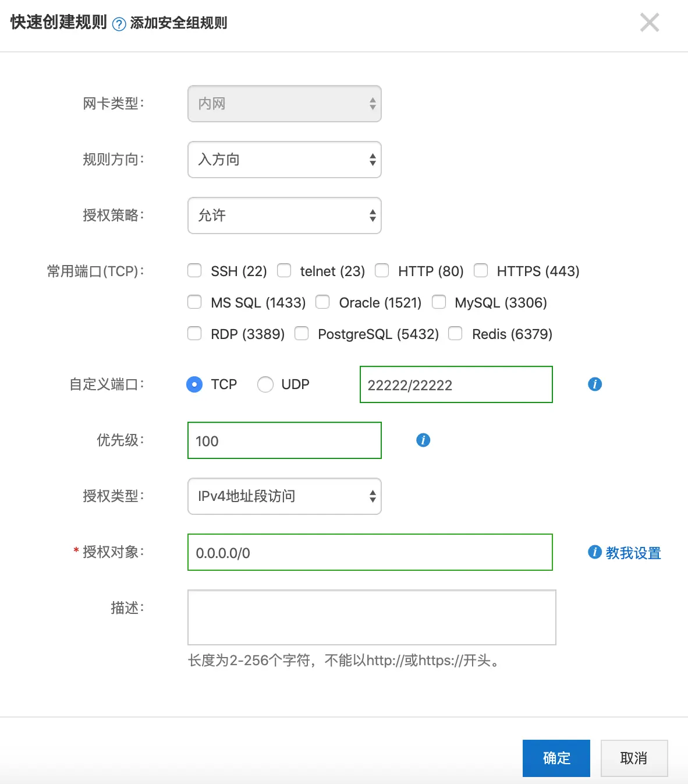This screenshot has height=784, width=688.
Task: Select the RDP (3389) checkbox
Action: tap(194, 333)
